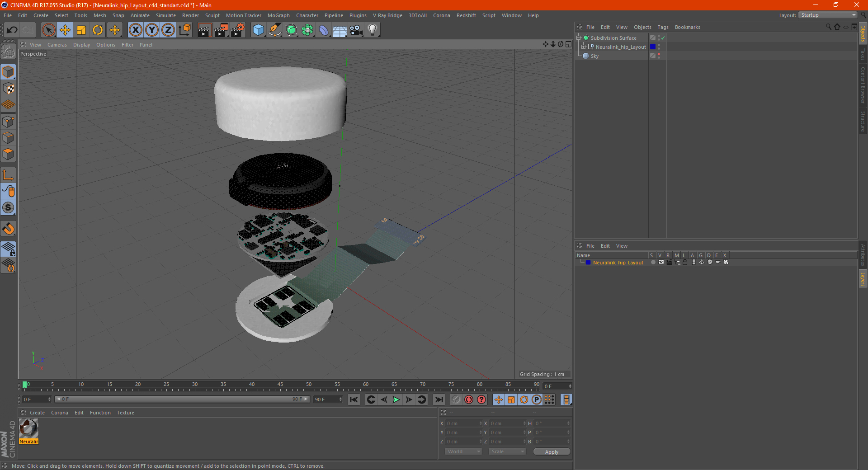Click Record Active Objects button
The width and height of the screenshot is (868, 470).
click(456, 399)
